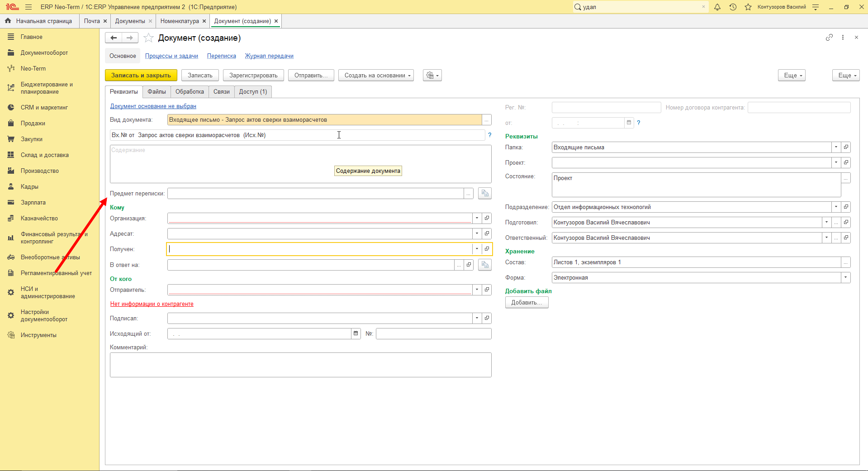Open the Папка field's linked record
Image resolution: width=868 pixels, height=471 pixels.
tap(846, 147)
